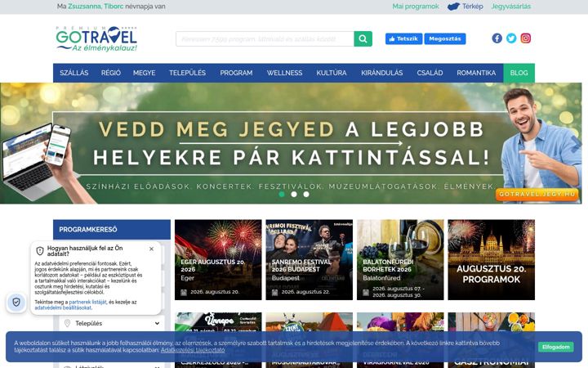588x368 pixels.
Task: Open the ROMANTIKA menu
Action: (476, 73)
